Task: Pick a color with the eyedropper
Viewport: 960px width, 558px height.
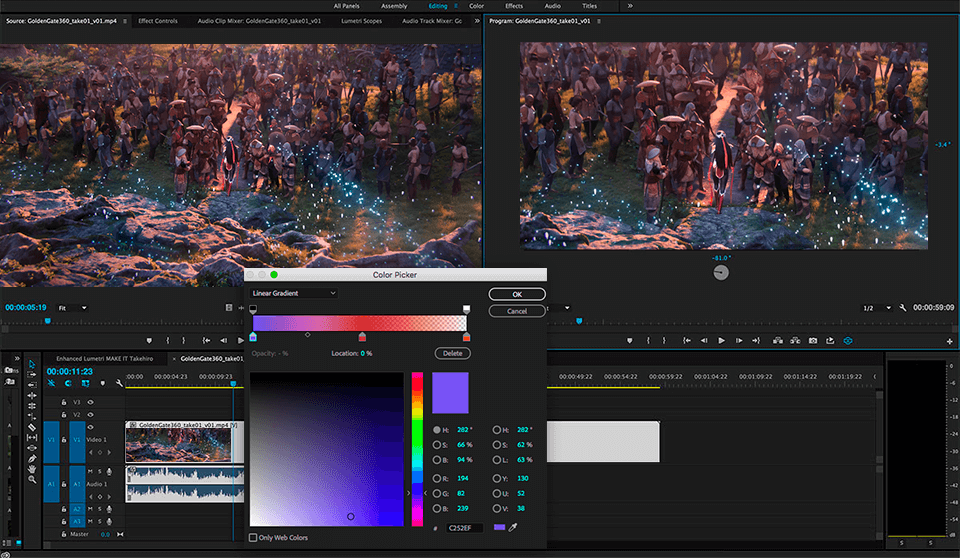Action: 513,527
